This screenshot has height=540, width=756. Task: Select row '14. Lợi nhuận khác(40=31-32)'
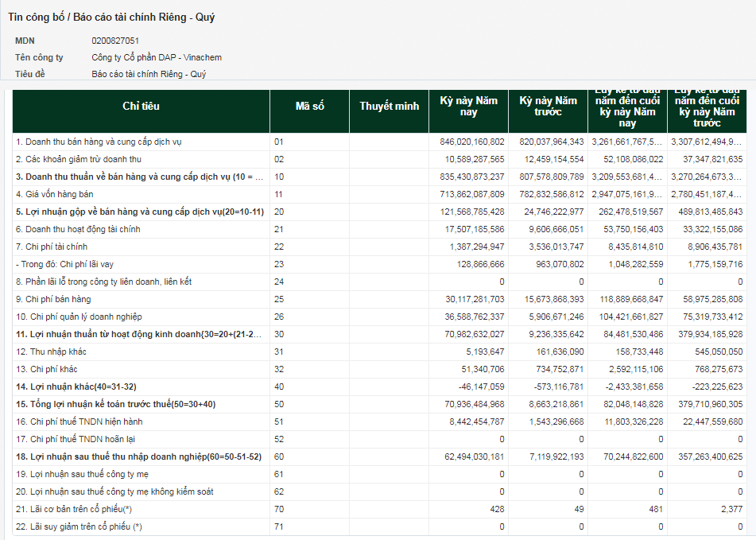[x=379, y=387]
